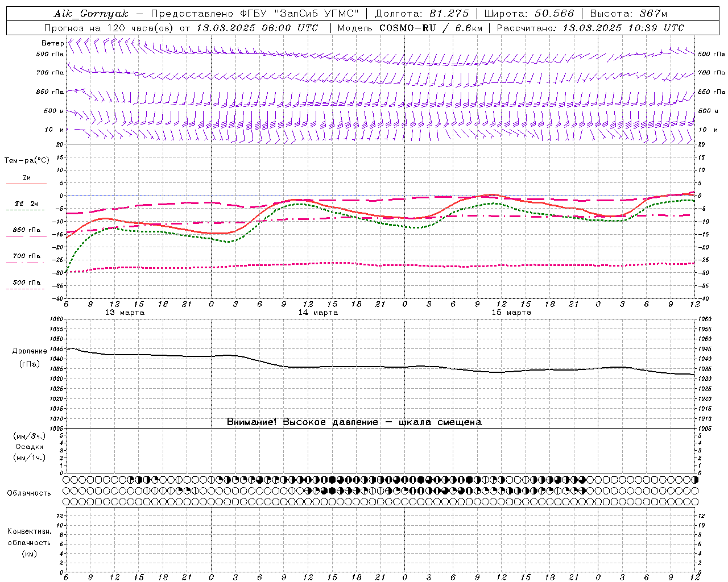Click the 500 м wind level label on left

54,111
